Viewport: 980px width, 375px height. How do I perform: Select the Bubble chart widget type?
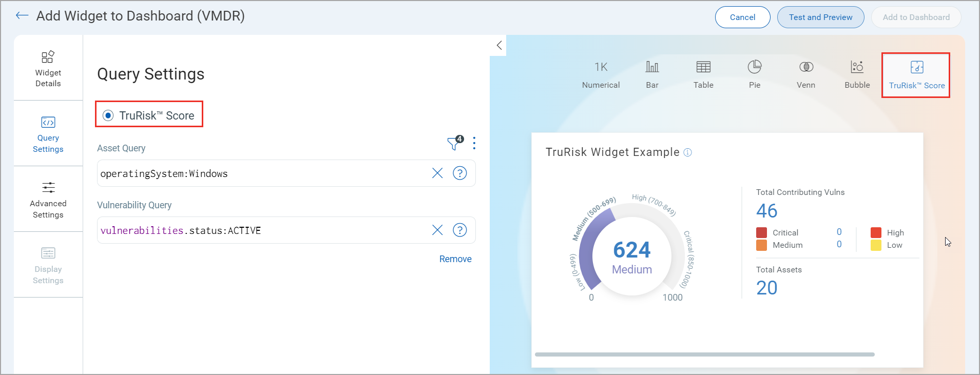coord(857,75)
